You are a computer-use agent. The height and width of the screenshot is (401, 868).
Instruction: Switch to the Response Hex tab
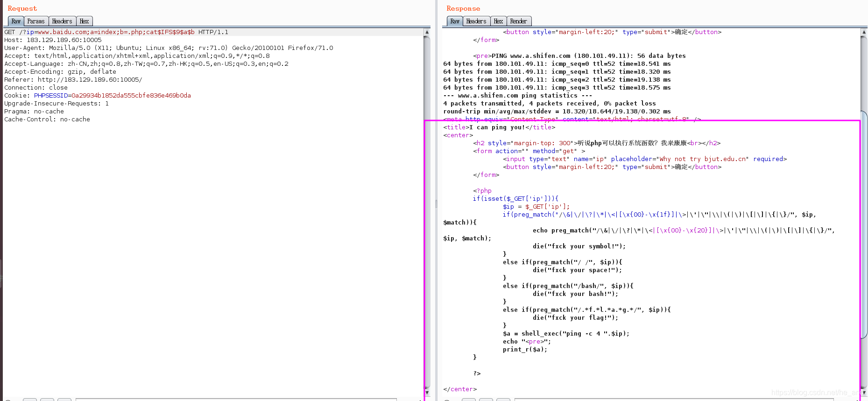498,21
